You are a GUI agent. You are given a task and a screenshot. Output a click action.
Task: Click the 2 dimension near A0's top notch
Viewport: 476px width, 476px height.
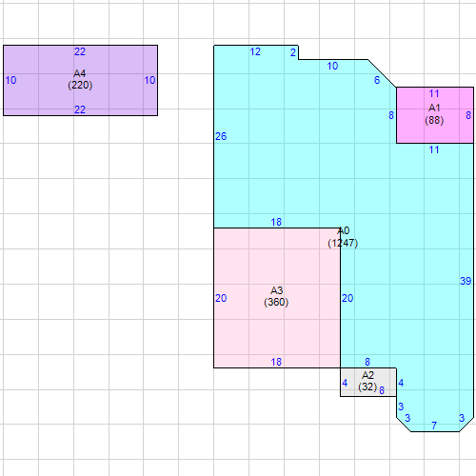[293, 52]
